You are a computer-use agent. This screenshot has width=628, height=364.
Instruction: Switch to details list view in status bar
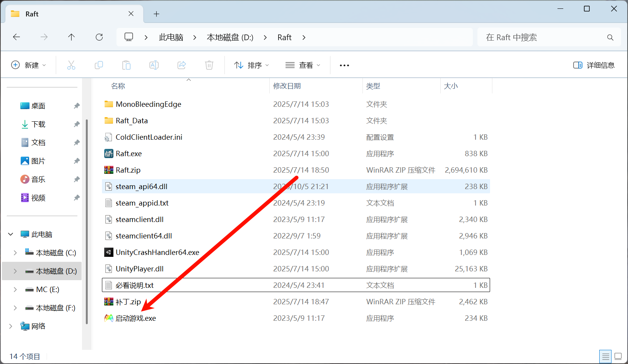(x=605, y=356)
